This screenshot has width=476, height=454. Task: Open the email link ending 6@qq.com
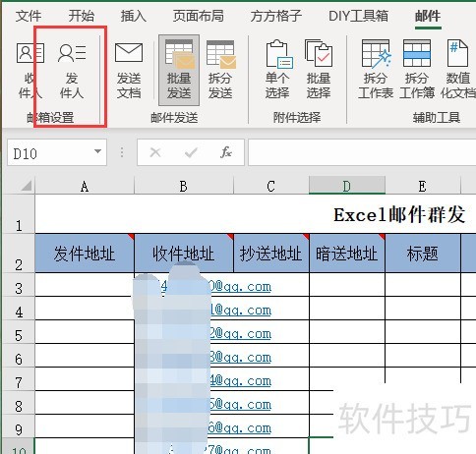(241, 428)
